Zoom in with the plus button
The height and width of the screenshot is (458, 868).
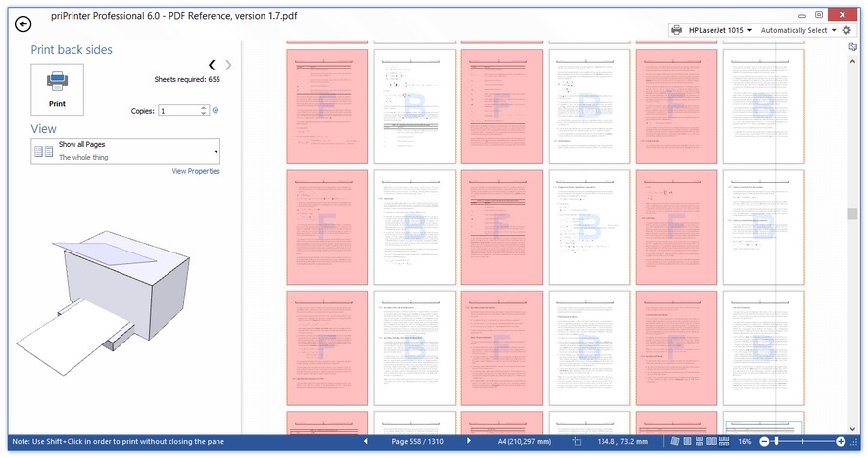pyautogui.click(x=841, y=442)
